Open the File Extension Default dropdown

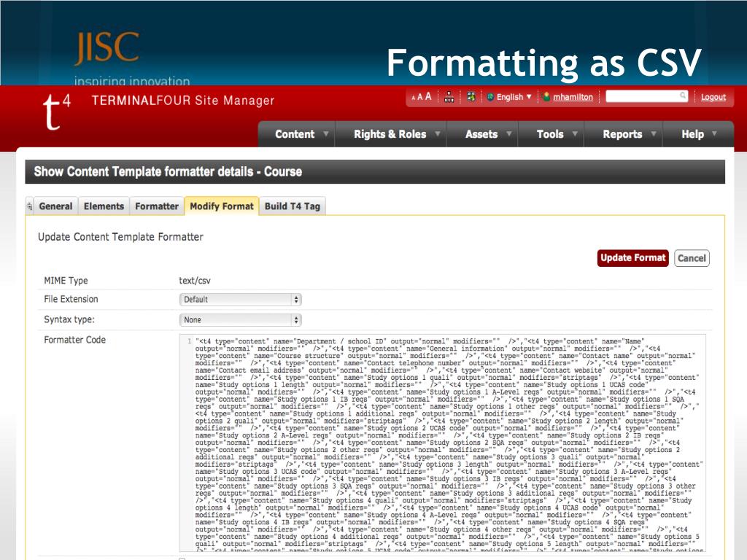point(240,300)
